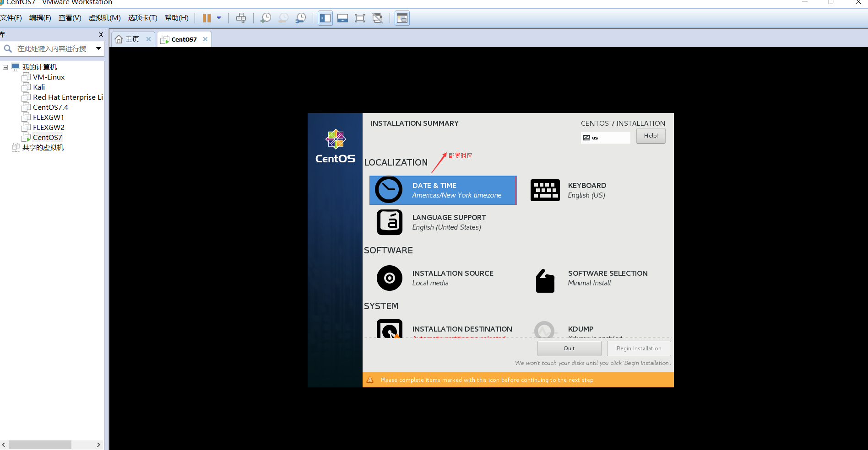Select the FLEXGW2 virtual machine
Image resolution: width=868 pixels, height=450 pixels.
click(49, 128)
